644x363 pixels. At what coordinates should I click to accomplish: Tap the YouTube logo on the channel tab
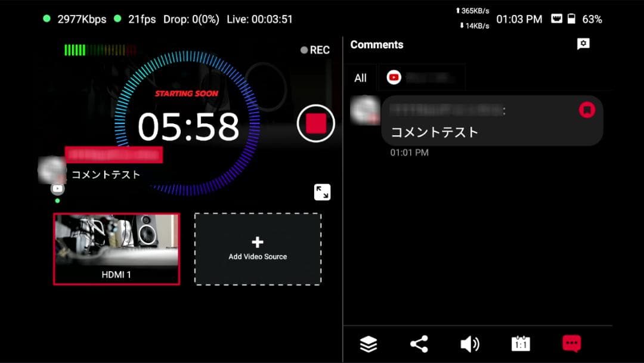394,77
